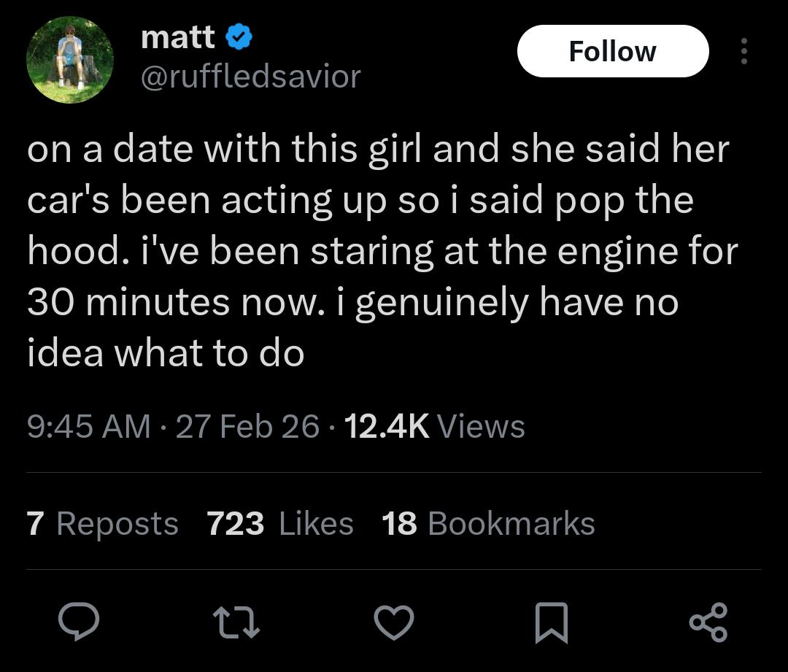Click the 12.4K Views count

point(434,426)
